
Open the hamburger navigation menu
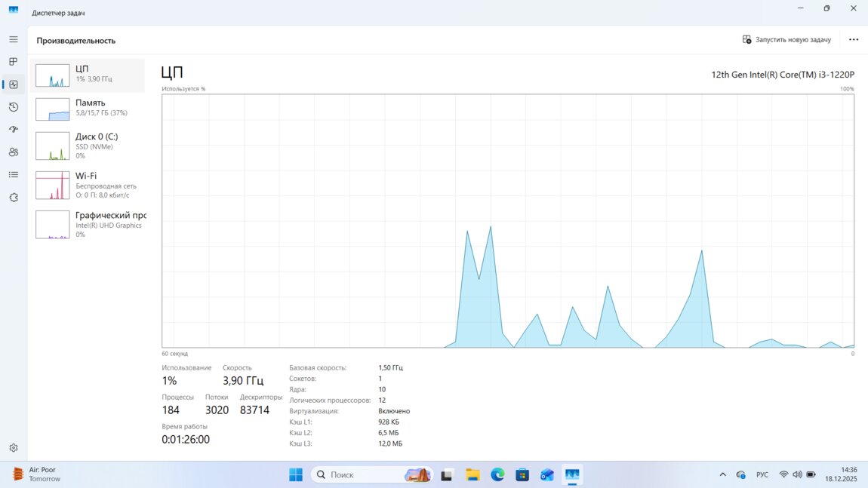(x=14, y=39)
